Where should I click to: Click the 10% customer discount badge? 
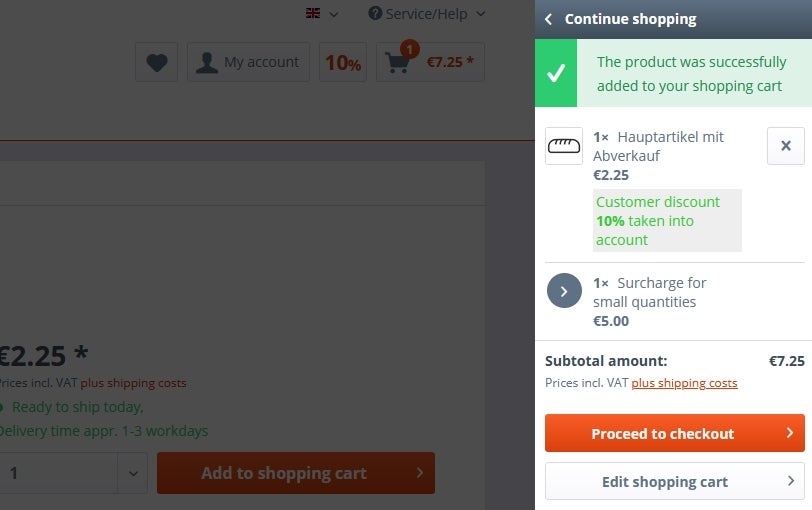click(x=343, y=62)
